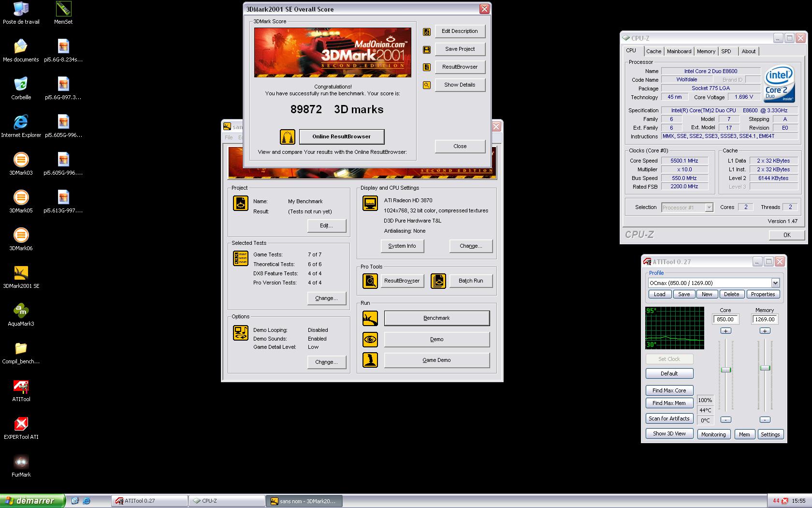Viewport: 812px width, 508px height.
Task: Click Load profile button in ATITool
Action: (659, 295)
